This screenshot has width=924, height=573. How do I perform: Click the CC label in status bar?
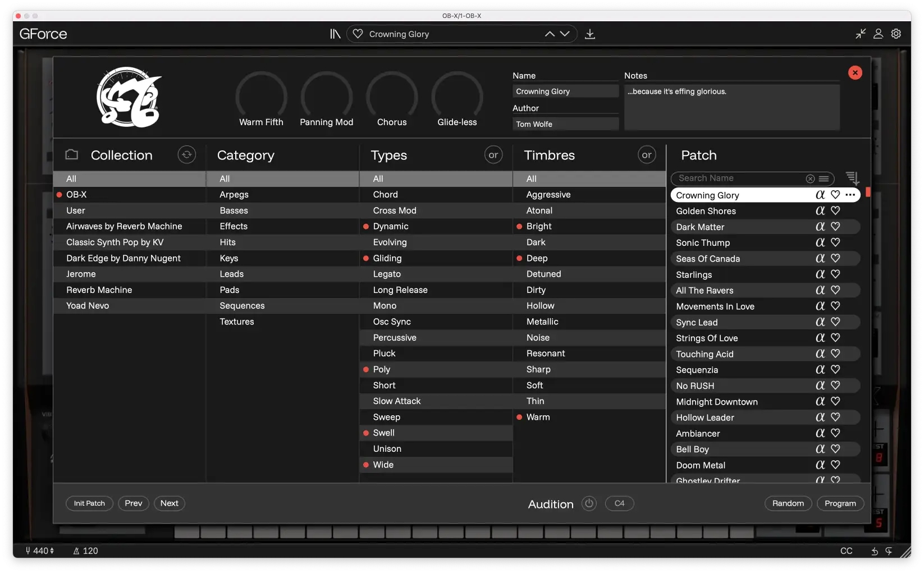pos(847,551)
